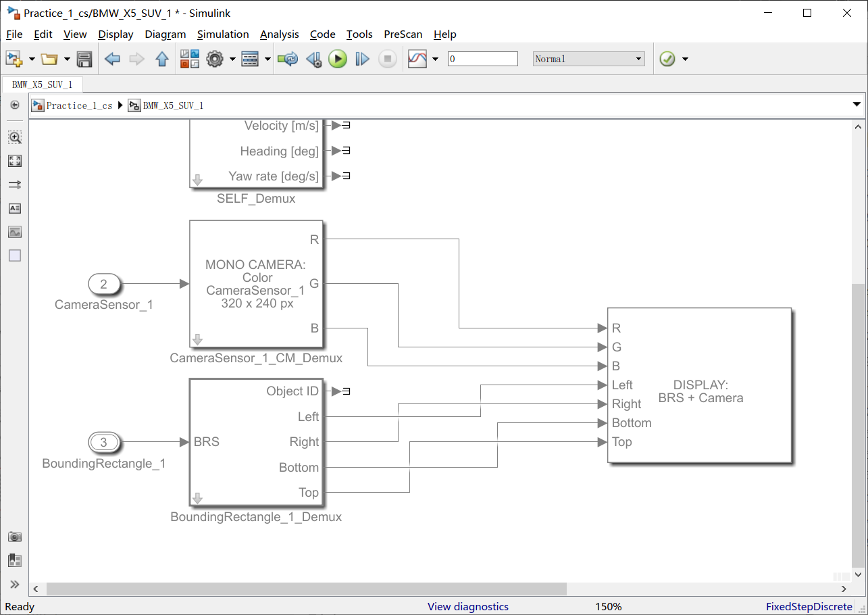Click Fit to View palette icon
Screen dimensions: 868x615
15,161
